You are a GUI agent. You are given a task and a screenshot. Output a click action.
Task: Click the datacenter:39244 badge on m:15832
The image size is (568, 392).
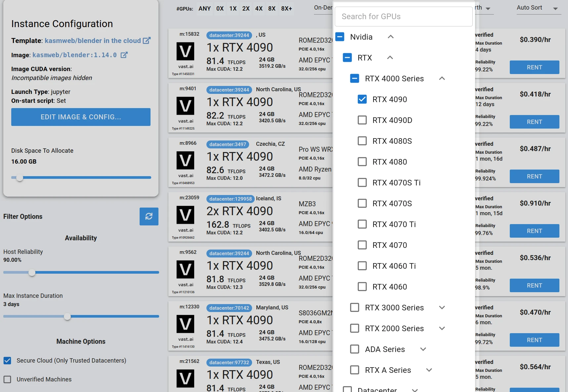coord(229,35)
